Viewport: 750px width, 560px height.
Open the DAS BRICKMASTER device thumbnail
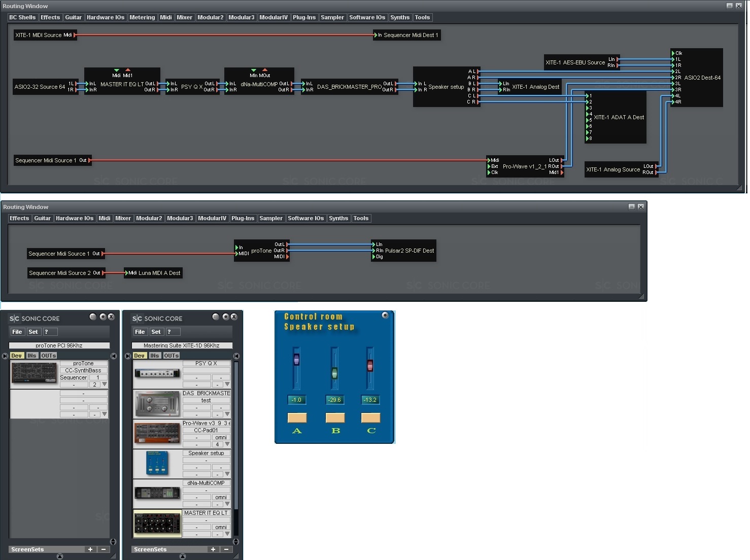(157, 404)
